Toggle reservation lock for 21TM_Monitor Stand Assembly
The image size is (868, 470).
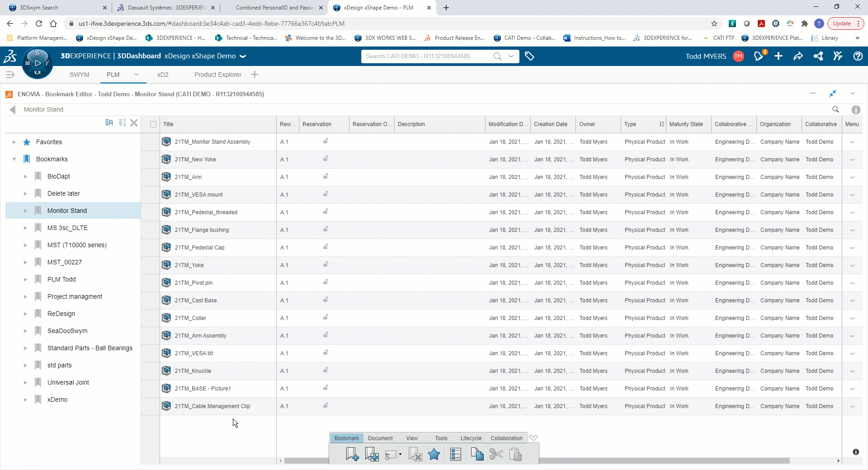pyautogui.click(x=325, y=141)
